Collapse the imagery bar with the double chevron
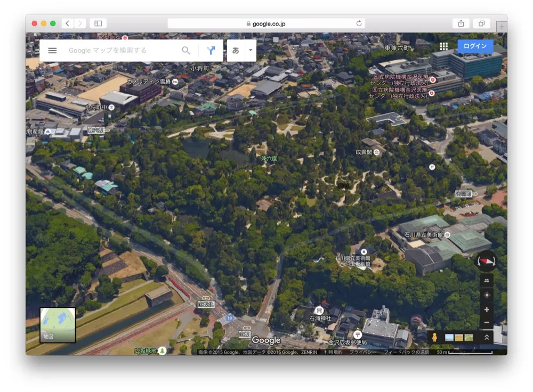This screenshot has height=392, width=533. [487, 337]
